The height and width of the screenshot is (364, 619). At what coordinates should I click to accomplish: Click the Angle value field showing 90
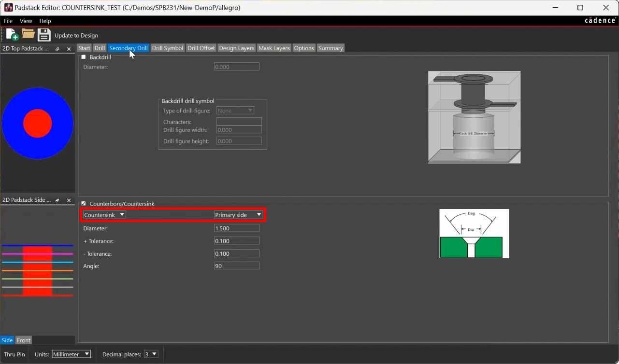click(x=236, y=265)
